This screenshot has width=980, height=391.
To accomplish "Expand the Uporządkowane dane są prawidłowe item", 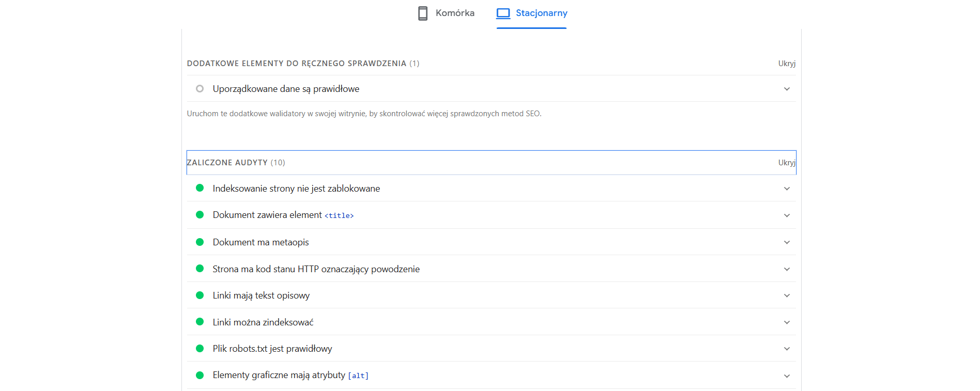I will (787, 88).
